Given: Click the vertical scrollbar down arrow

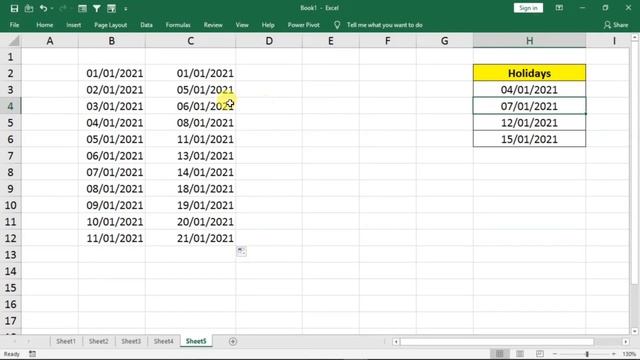Looking at the screenshot, I should click(x=634, y=331).
